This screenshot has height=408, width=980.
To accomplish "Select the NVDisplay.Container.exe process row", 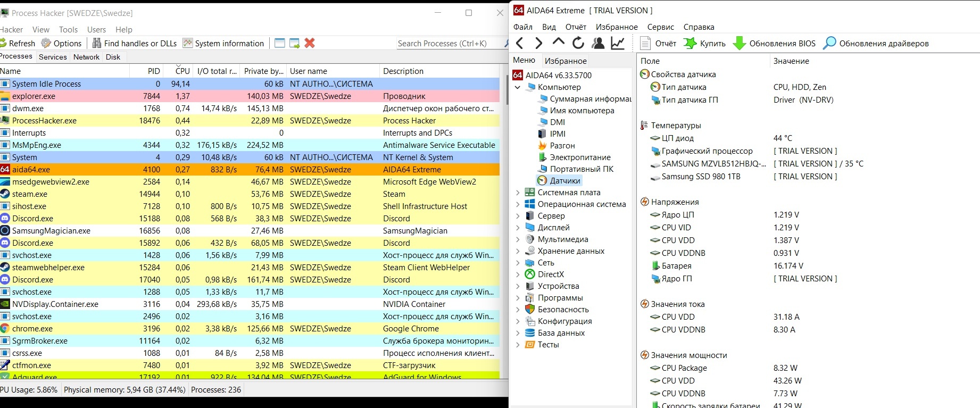I will (x=250, y=304).
